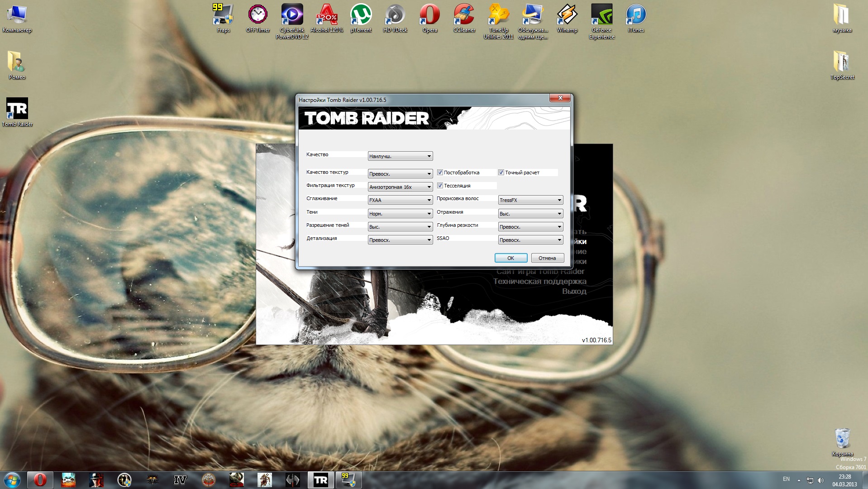
Task: Open the HD VDeck desktop shortcut
Action: coord(395,19)
